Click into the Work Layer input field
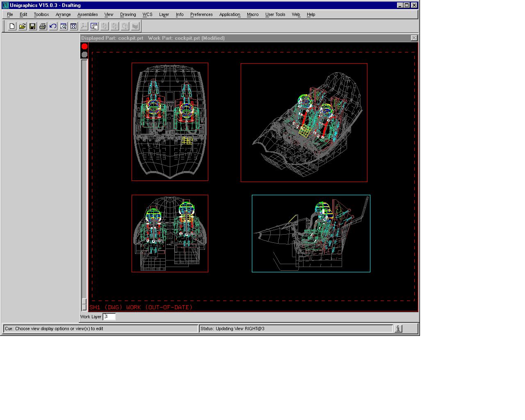This screenshot has width=525, height=420. click(x=109, y=317)
